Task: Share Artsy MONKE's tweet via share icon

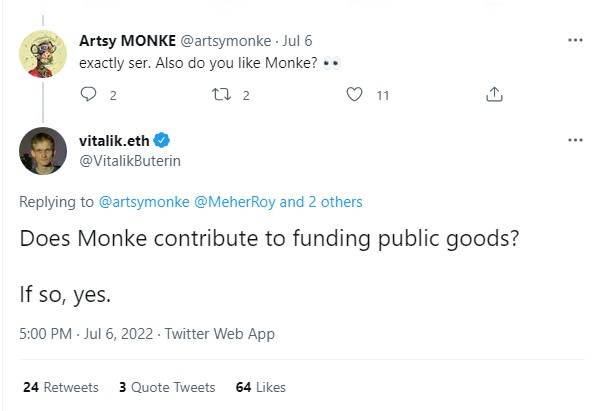Action: click(x=493, y=96)
